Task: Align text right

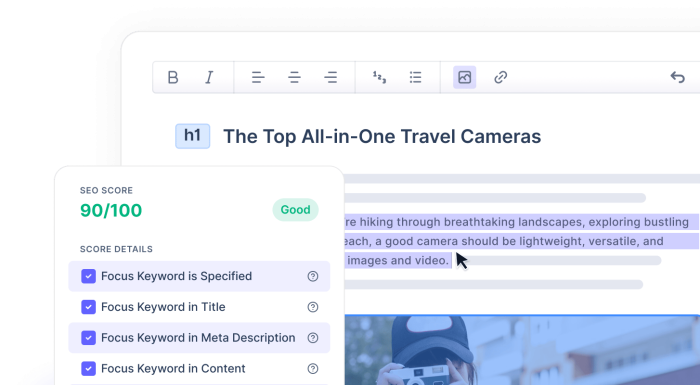Action: click(330, 77)
